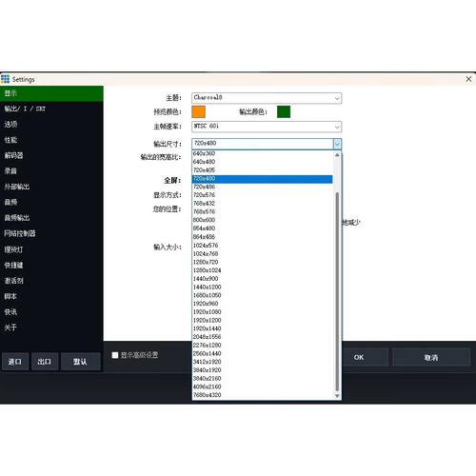Open the 网络控制器 settings page
The image size is (476, 476).
tap(51, 233)
